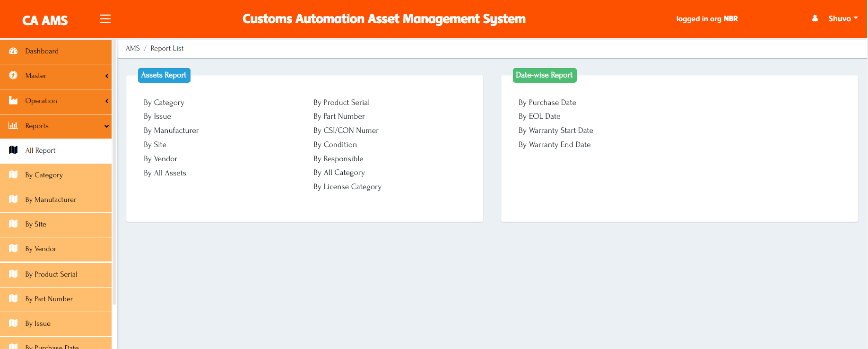Click the sidebar vertical scrollbar
This screenshot has height=349, width=868.
pyautogui.click(x=114, y=172)
